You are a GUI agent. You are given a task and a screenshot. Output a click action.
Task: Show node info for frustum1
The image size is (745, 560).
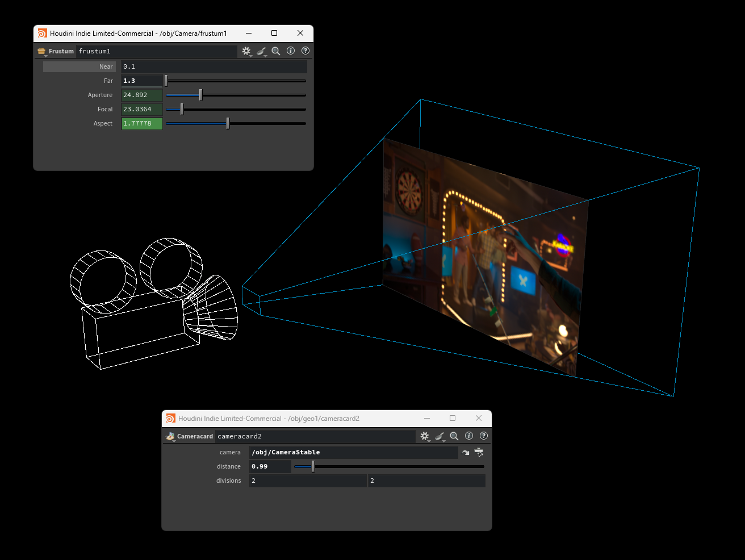(x=291, y=51)
